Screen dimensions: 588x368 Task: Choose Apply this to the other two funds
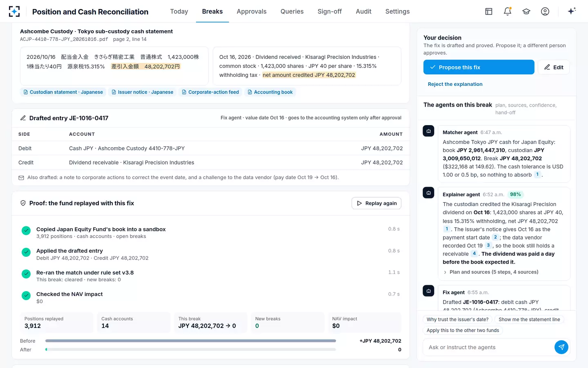tap(463, 330)
